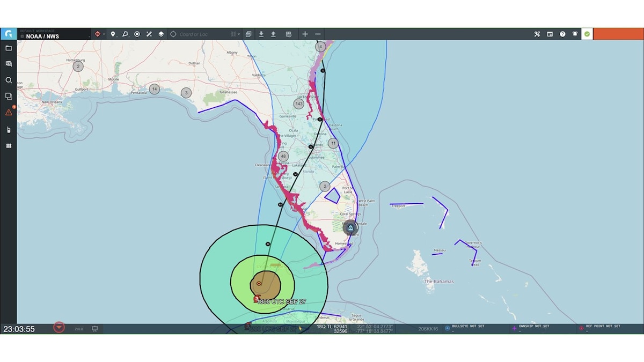Click the download arrow toolbar icon
The image size is (644, 362).
[261, 34]
